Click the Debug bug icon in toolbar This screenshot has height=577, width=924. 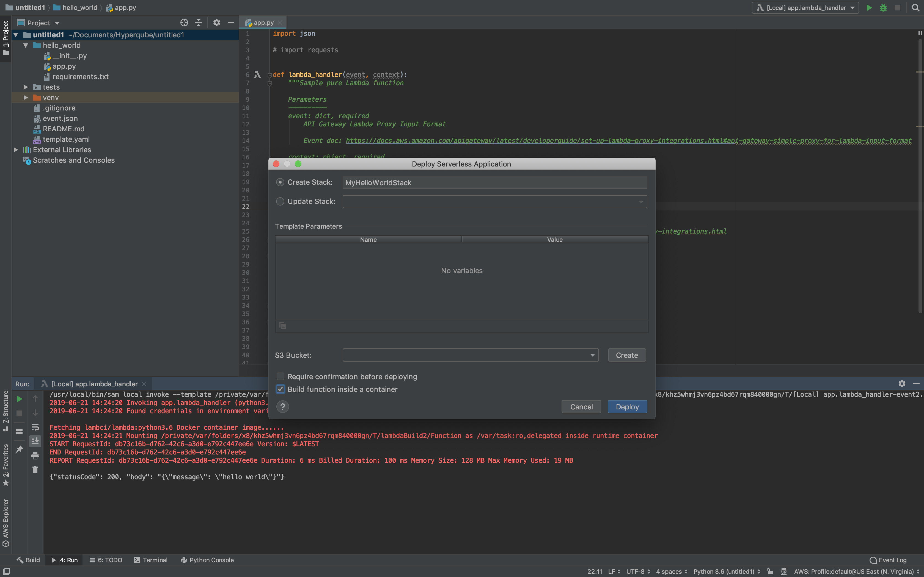[883, 8]
